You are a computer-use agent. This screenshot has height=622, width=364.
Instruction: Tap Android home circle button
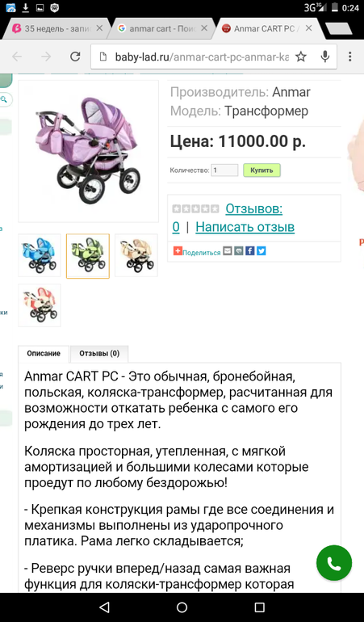pyautogui.click(x=182, y=607)
